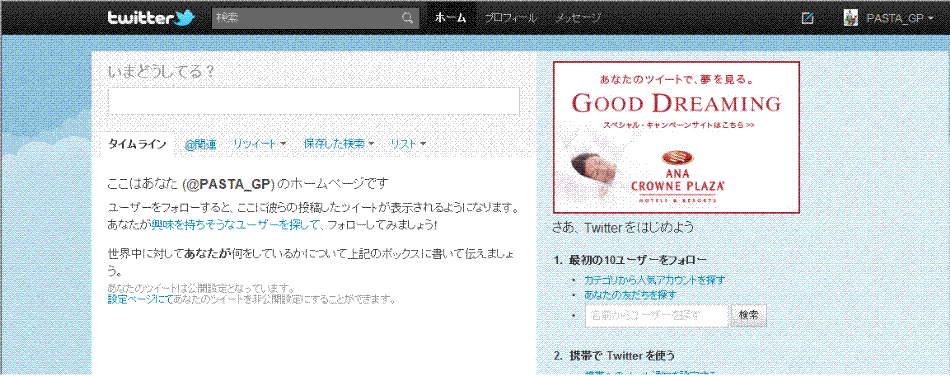The height and width of the screenshot is (376, 950).
Task: Select the タイムライン tab
Action: pyautogui.click(x=137, y=144)
